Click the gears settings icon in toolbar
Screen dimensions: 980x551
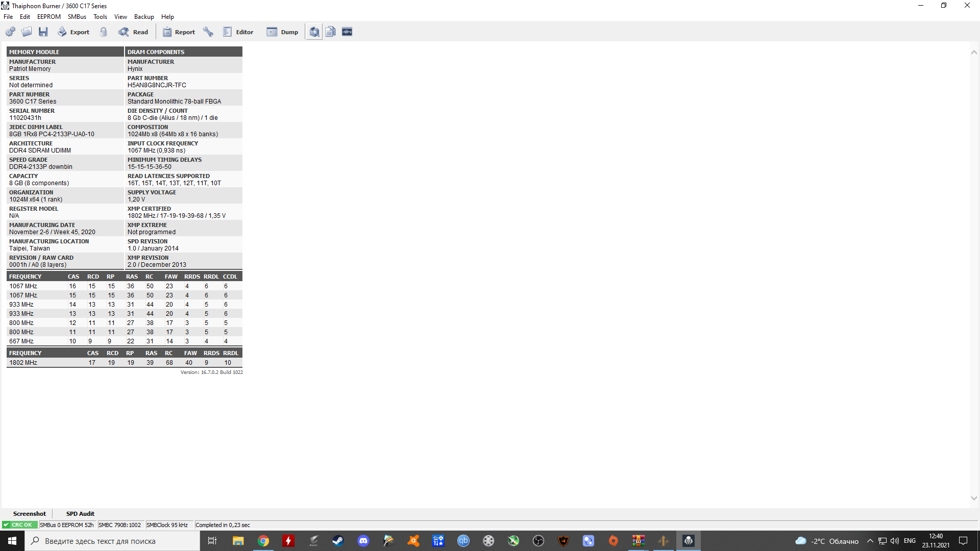(10, 32)
